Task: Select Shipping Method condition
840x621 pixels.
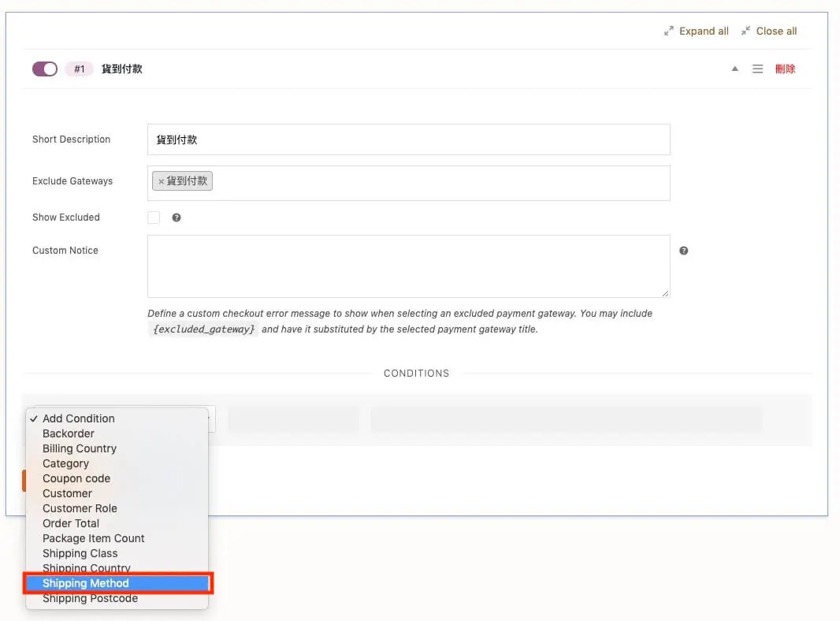Action: (x=117, y=583)
